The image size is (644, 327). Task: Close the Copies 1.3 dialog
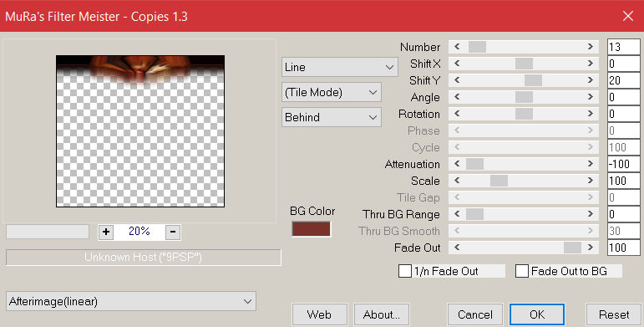(628, 16)
